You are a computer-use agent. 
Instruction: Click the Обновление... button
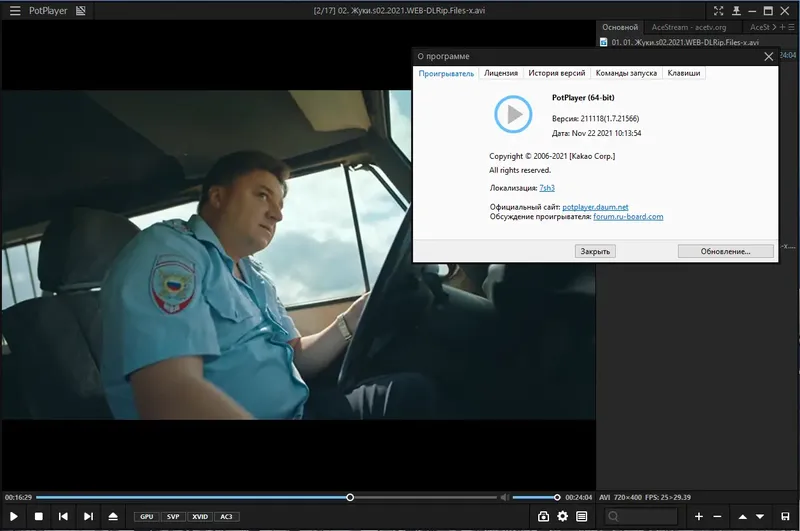click(726, 251)
